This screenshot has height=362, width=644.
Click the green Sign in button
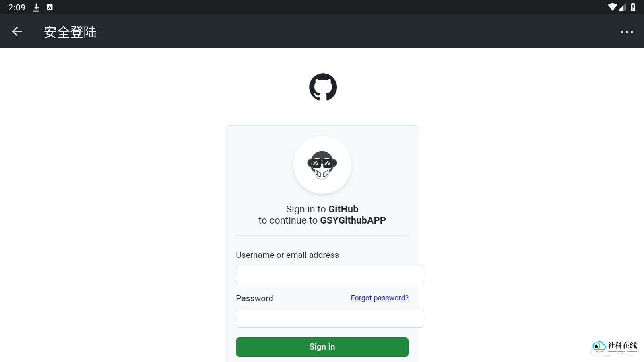(x=322, y=347)
